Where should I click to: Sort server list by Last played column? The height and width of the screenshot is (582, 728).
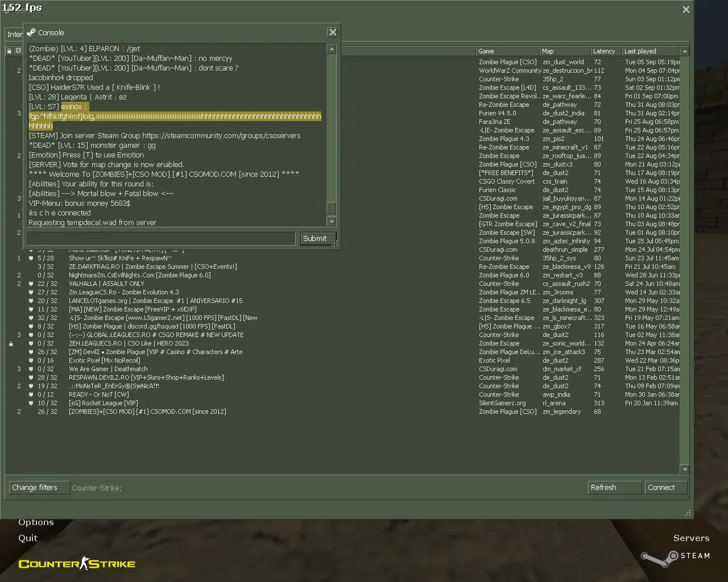[x=651, y=51]
